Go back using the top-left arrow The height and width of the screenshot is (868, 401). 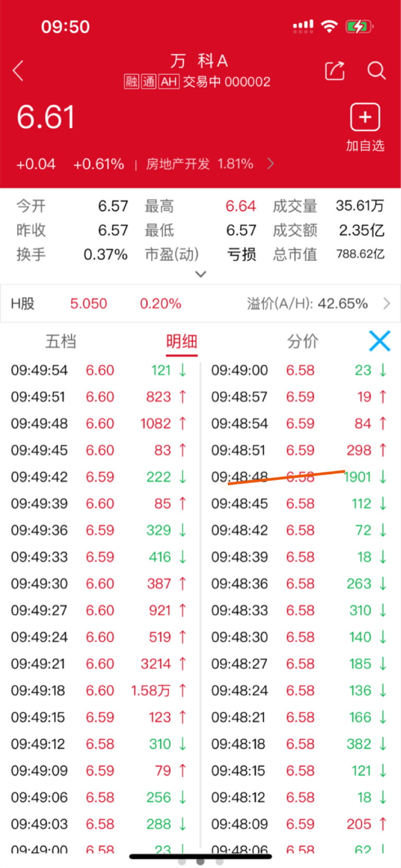click(18, 71)
